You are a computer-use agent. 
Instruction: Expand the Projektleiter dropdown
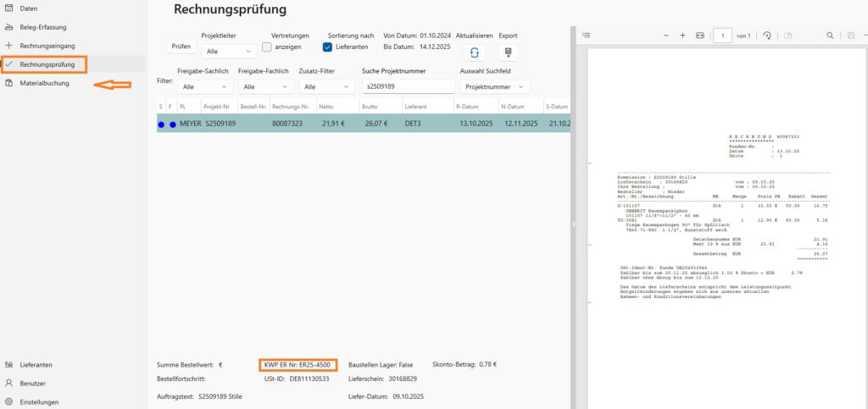tap(225, 52)
